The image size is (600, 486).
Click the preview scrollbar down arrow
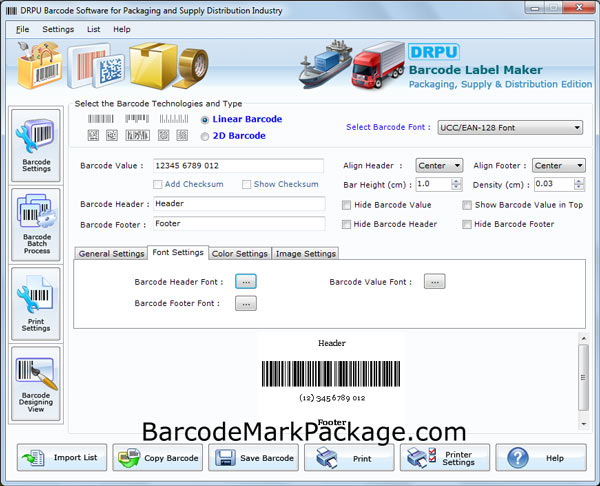[584, 424]
